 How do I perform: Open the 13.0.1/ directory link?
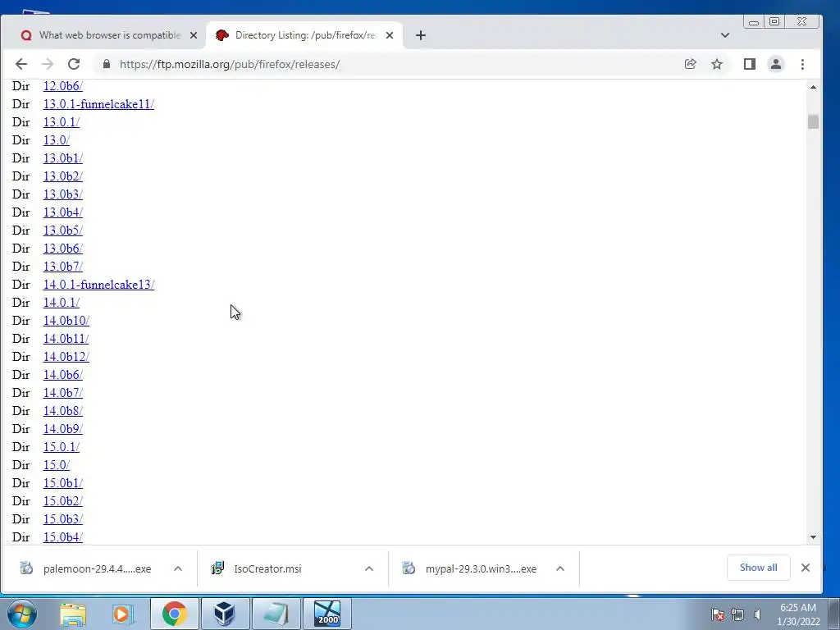click(x=61, y=122)
